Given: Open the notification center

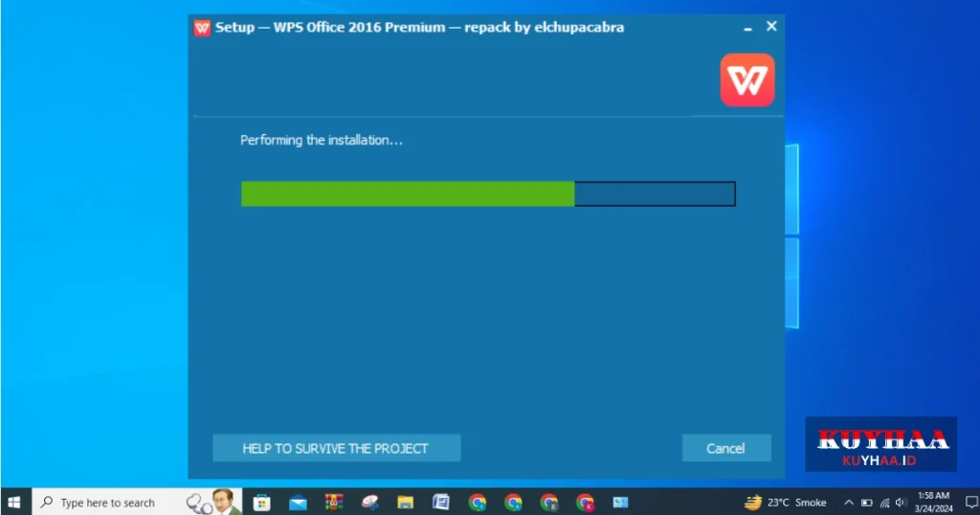Looking at the screenshot, I should [971, 502].
